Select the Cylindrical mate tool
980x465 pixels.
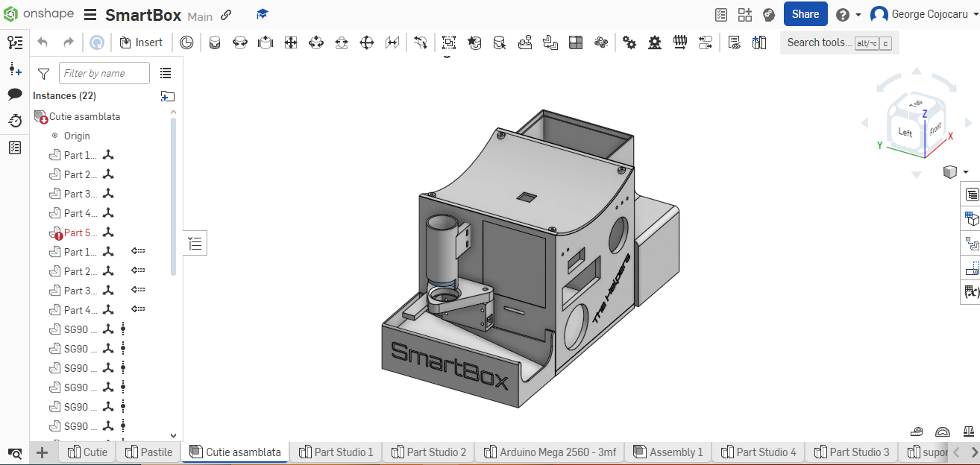pyautogui.click(x=316, y=43)
